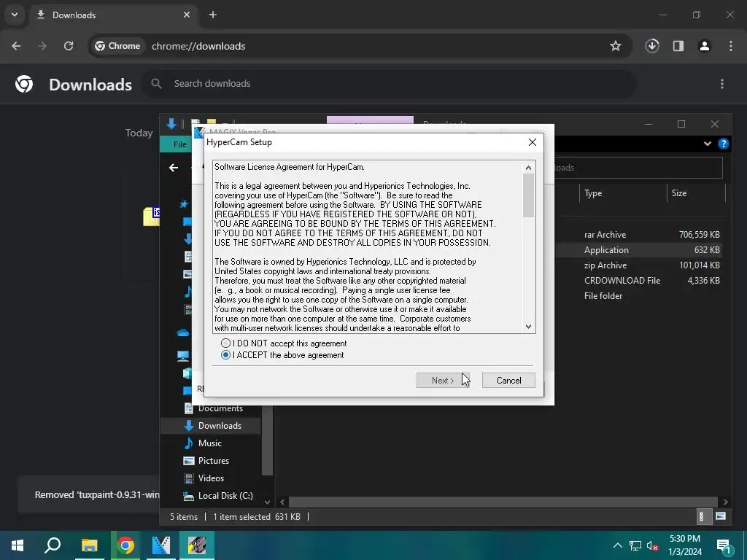Reload the Chrome downloads page
This screenshot has height=560, width=747.
pyautogui.click(x=69, y=46)
